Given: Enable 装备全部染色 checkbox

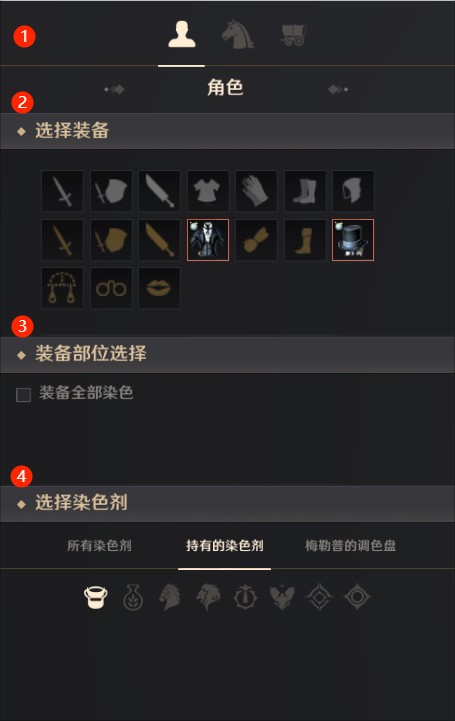Looking at the screenshot, I should tap(23, 395).
